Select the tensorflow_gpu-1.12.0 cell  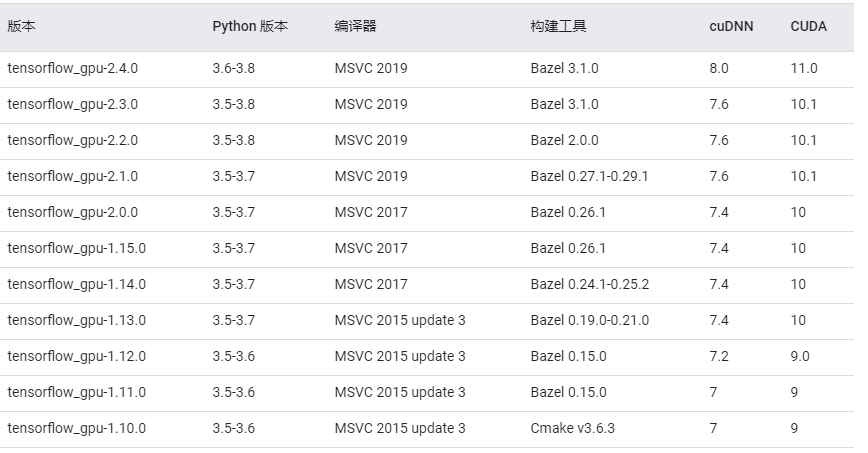76,356
